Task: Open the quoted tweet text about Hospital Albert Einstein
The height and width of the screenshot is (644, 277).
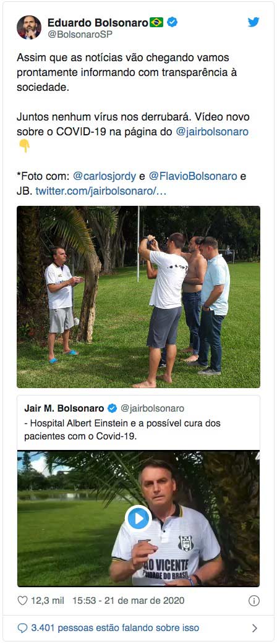Action: tap(122, 430)
